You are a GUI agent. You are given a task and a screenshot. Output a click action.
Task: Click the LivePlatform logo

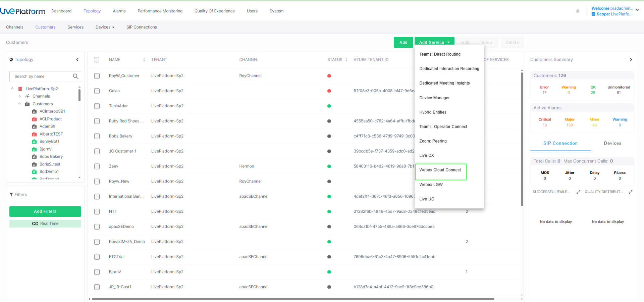[x=22, y=11]
